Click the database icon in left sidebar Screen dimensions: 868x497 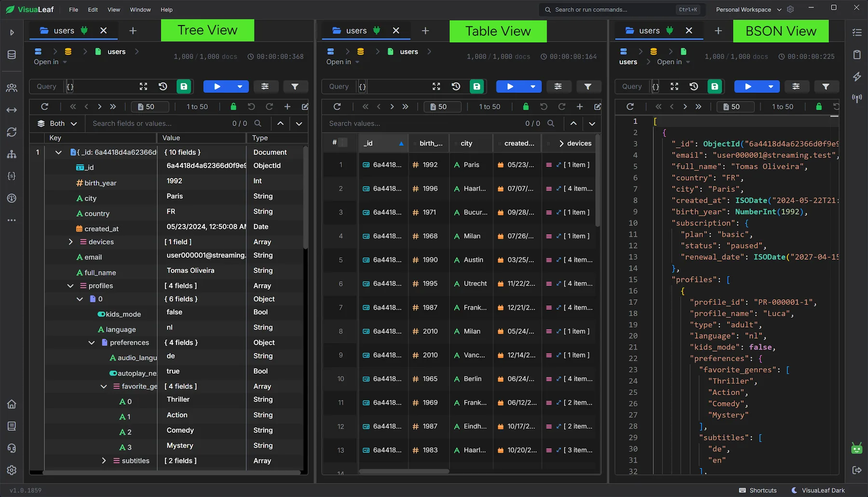coord(12,55)
